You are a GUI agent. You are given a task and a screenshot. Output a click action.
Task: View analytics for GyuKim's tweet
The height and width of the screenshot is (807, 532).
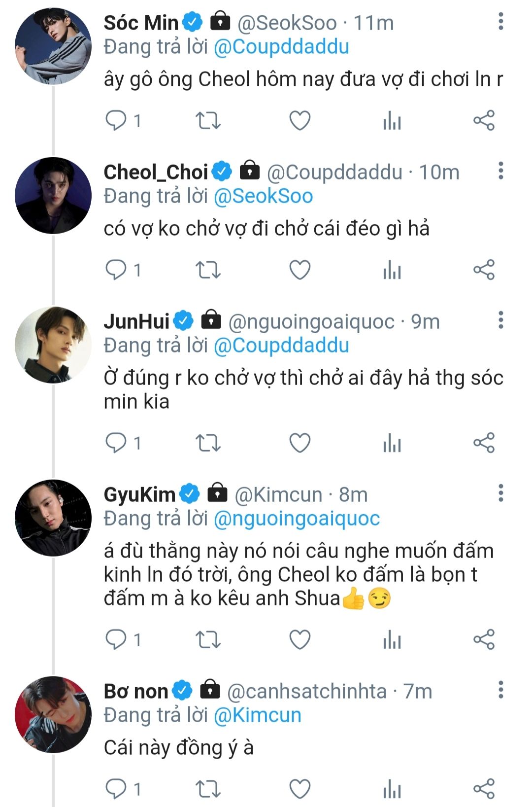coord(392,640)
